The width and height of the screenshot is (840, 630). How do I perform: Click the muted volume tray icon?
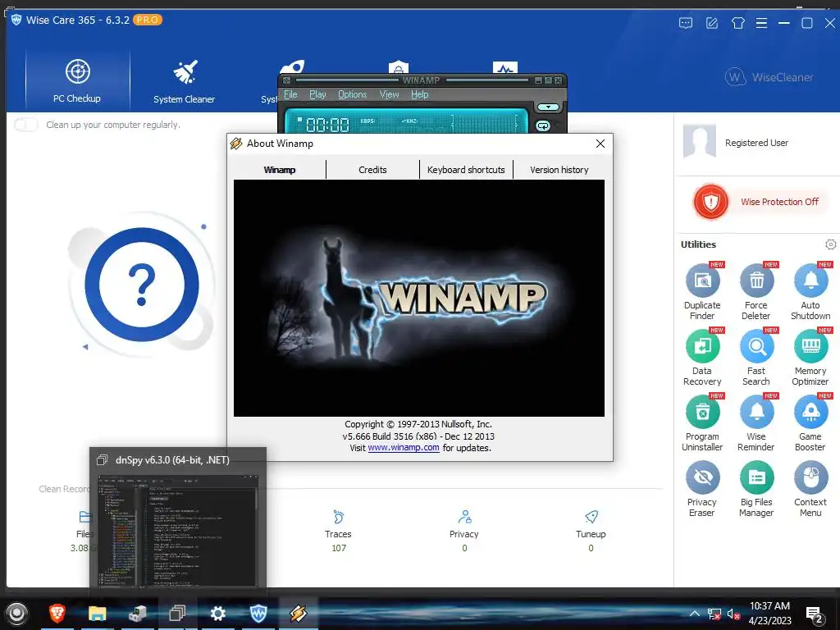coord(733,614)
